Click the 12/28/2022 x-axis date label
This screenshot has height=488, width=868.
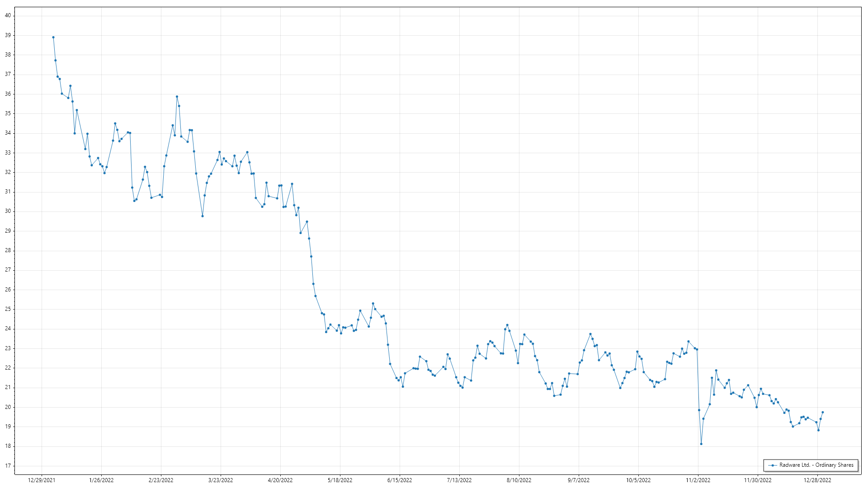tap(817, 480)
